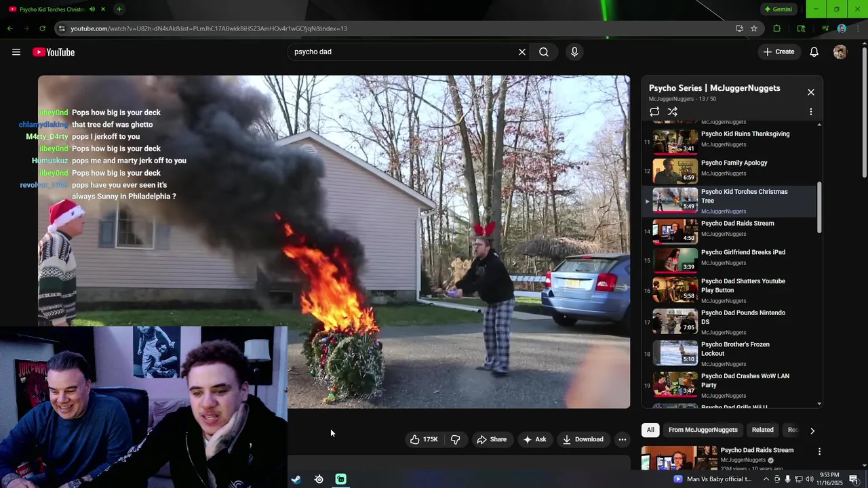The width and height of the screenshot is (868, 488).
Task: Start voice search with the microphone
Action: point(574,52)
